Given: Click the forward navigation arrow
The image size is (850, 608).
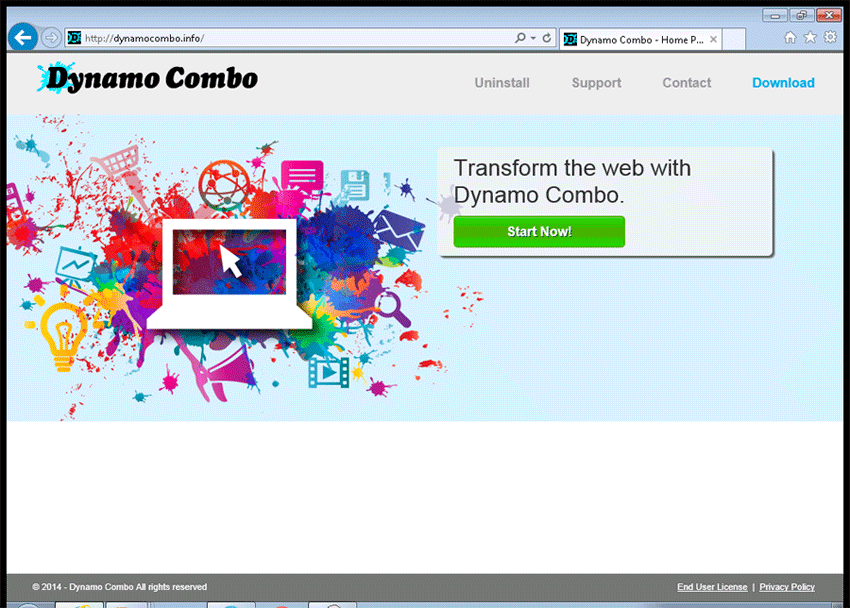Looking at the screenshot, I should pyautogui.click(x=50, y=38).
